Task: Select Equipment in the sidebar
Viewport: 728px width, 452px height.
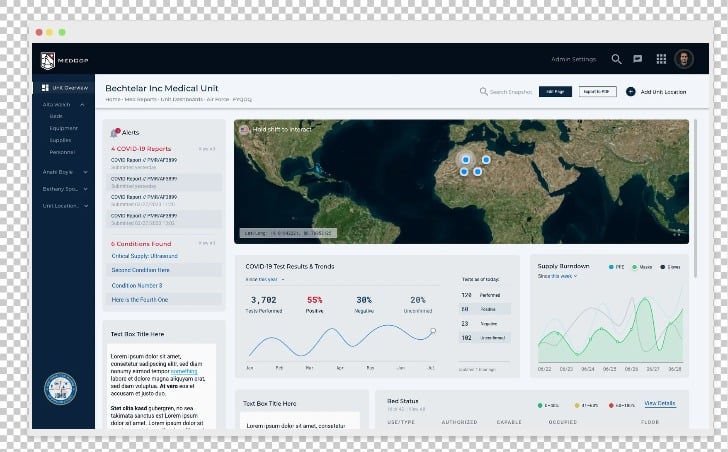Action: [62, 128]
